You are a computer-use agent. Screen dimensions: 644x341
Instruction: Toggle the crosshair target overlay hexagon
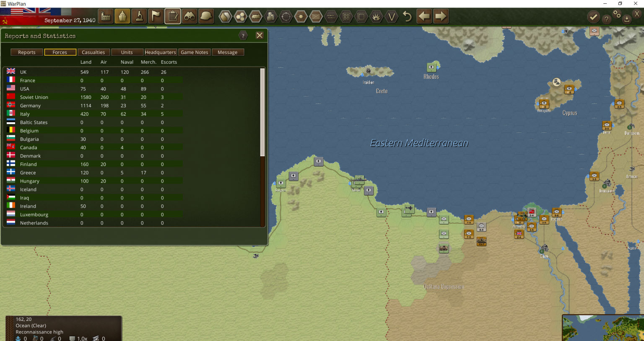[x=286, y=17]
